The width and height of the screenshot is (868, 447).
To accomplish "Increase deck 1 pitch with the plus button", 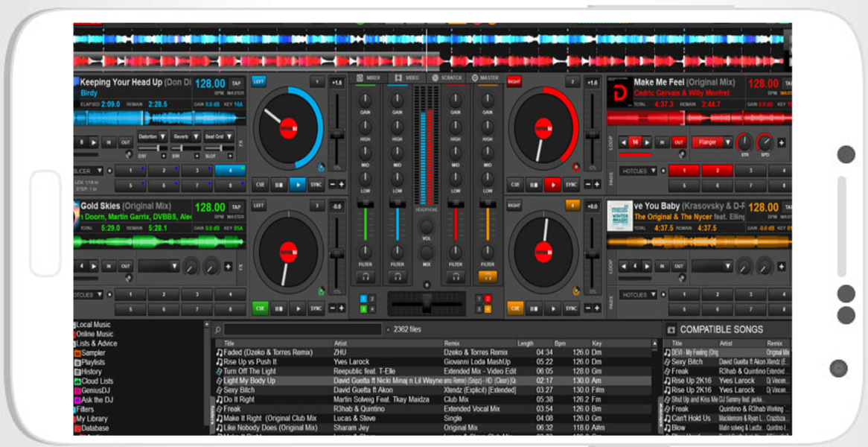I will click(342, 185).
